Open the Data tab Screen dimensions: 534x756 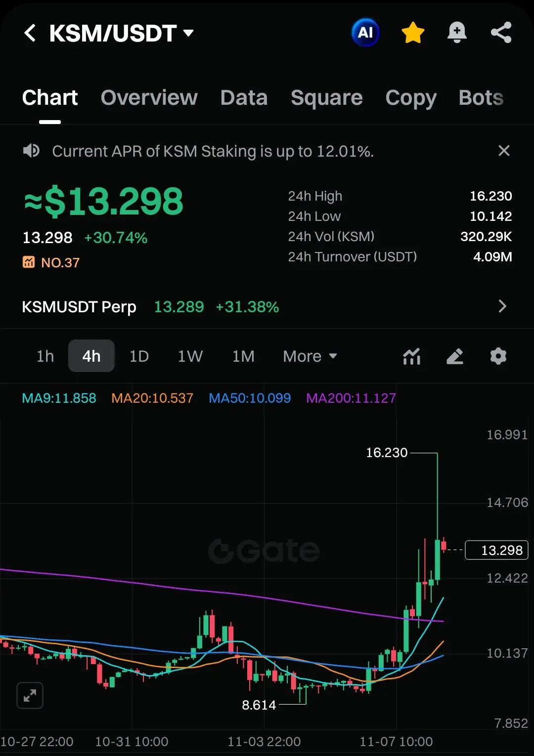point(244,97)
